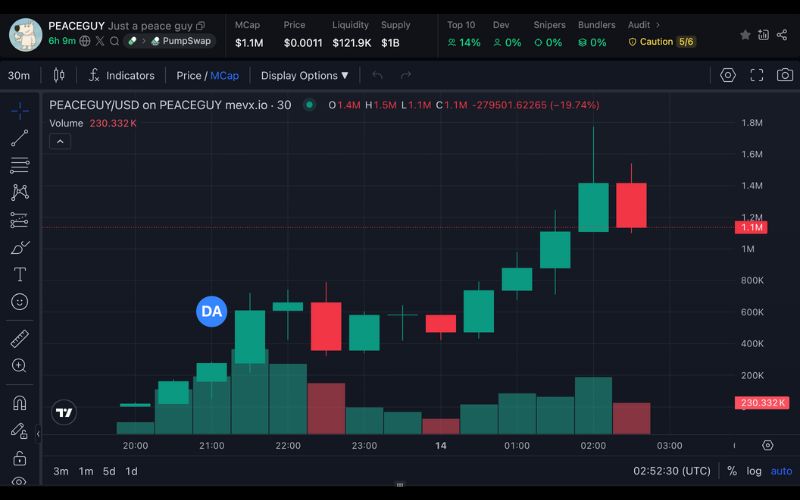Select the trend line drawing tool
This screenshot has width=800, height=500.
(x=20, y=138)
